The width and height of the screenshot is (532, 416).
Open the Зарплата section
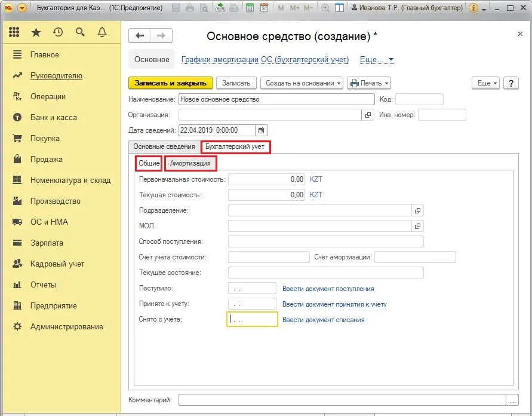[47, 243]
